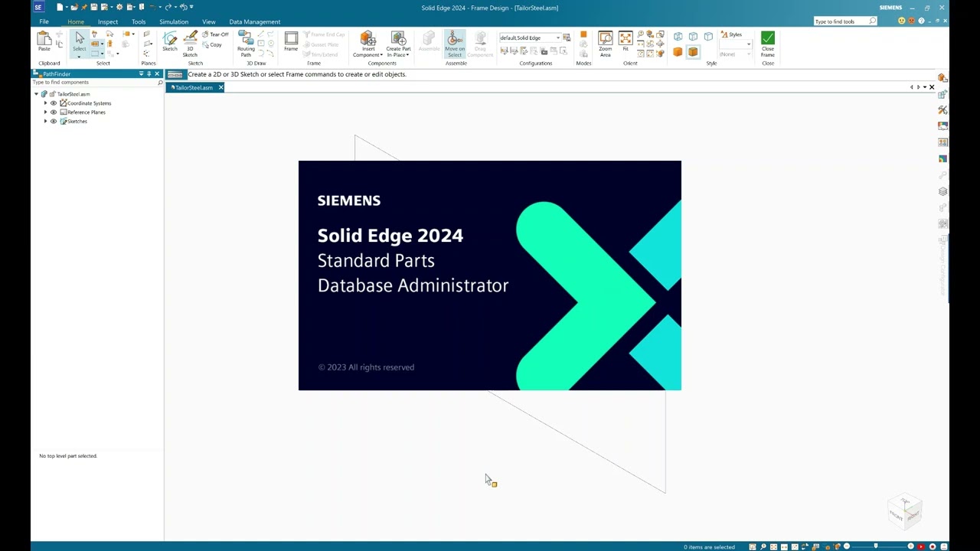Image resolution: width=980 pixels, height=551 pixels.
Task: Click the Copy sketch command
Action: pyautogui.click(x=212, y=44)
